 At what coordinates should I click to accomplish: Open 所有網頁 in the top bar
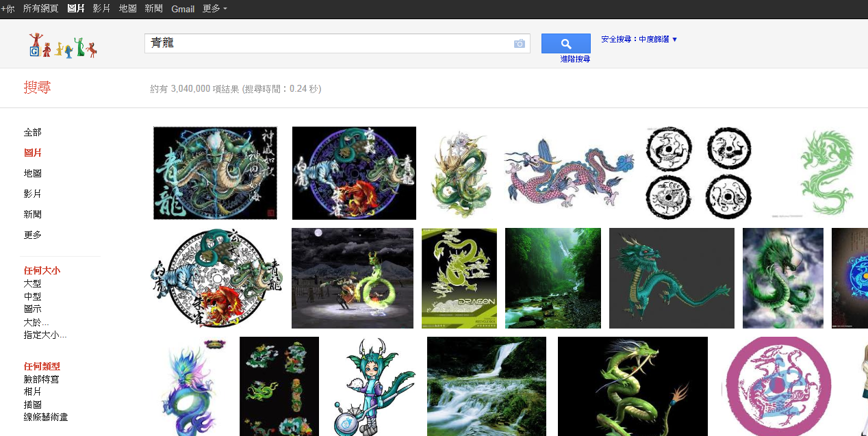pos(41,9)
